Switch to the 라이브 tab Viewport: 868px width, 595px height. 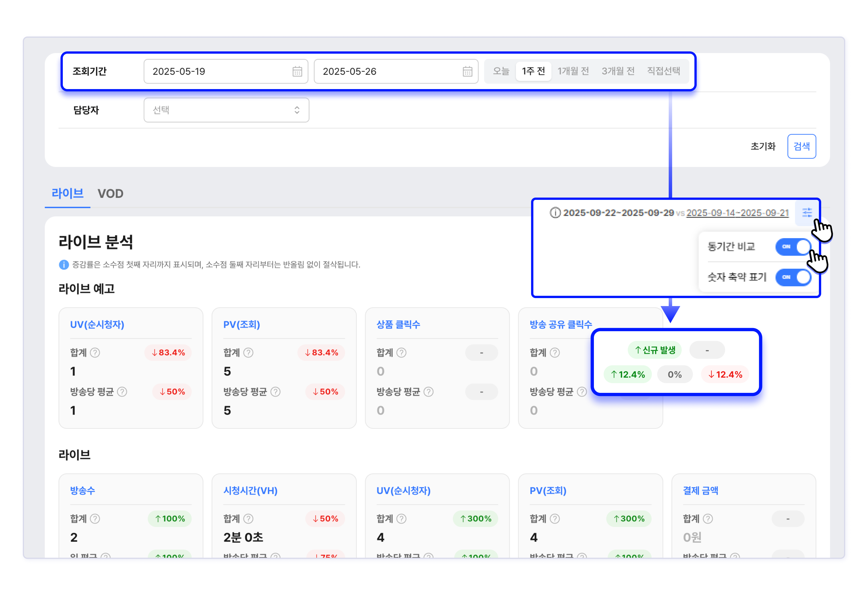[67, 194]
